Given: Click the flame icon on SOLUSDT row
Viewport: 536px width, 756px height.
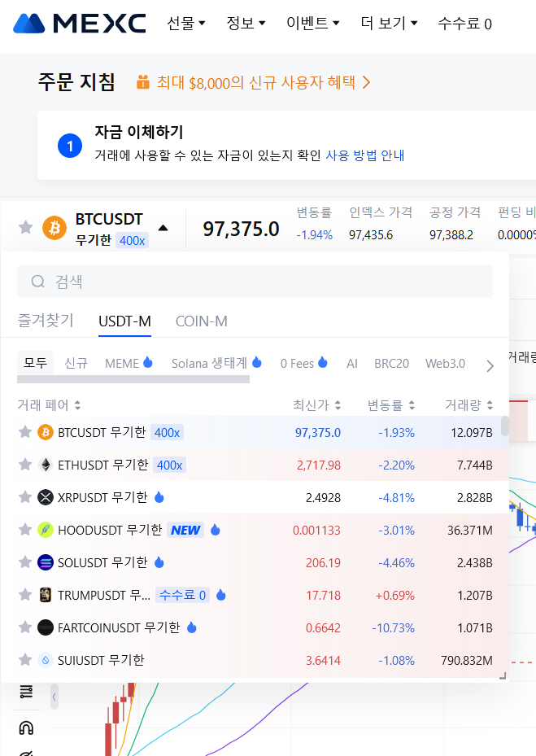Looking at the screenshot, I should (x=159, y=562).
